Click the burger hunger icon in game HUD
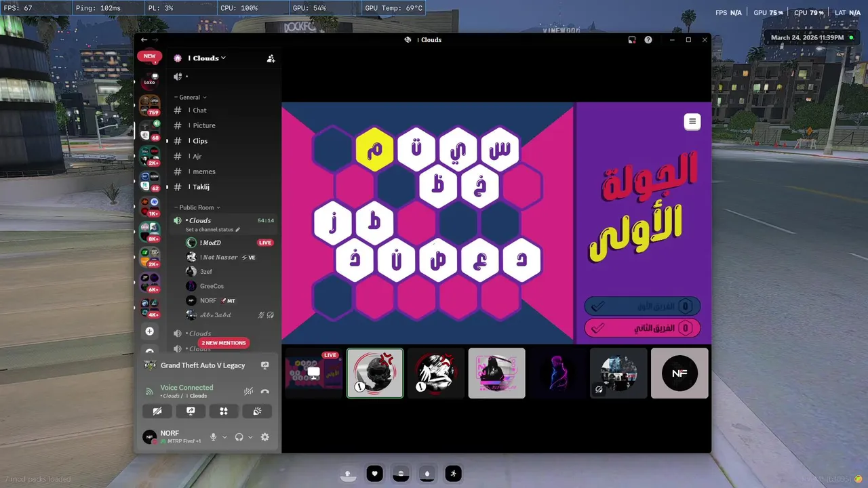The height and width of the screenshot is (488, 868). click(x=401, y=473)
